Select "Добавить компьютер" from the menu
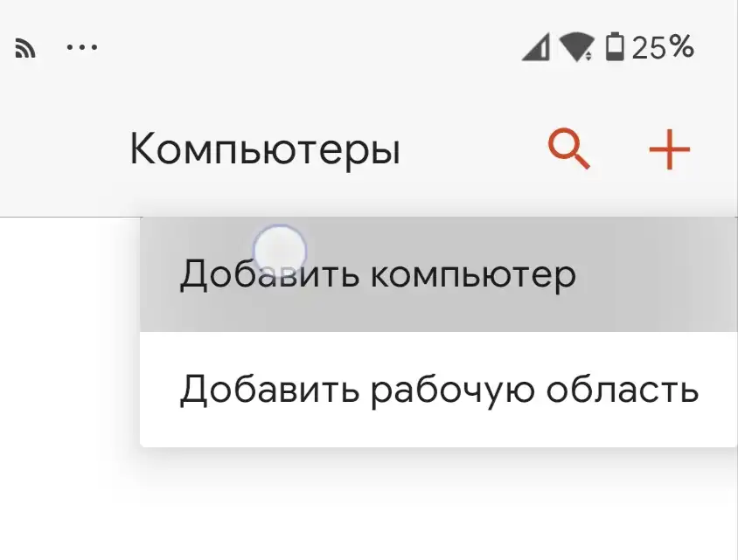This screenshot has height=560, width=738. pyautogui.click(x=378, y=275)
